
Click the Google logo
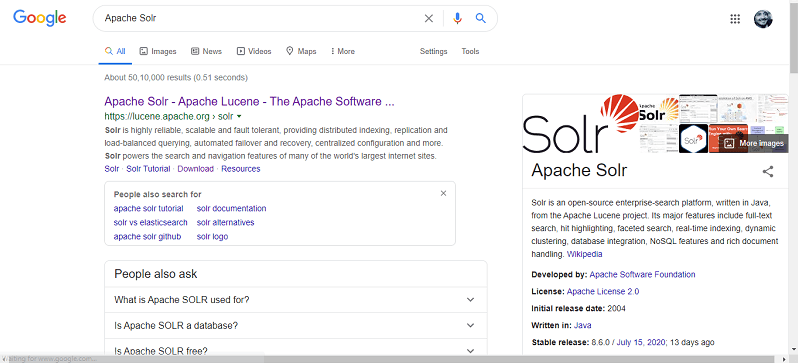(x=40, y=18)
